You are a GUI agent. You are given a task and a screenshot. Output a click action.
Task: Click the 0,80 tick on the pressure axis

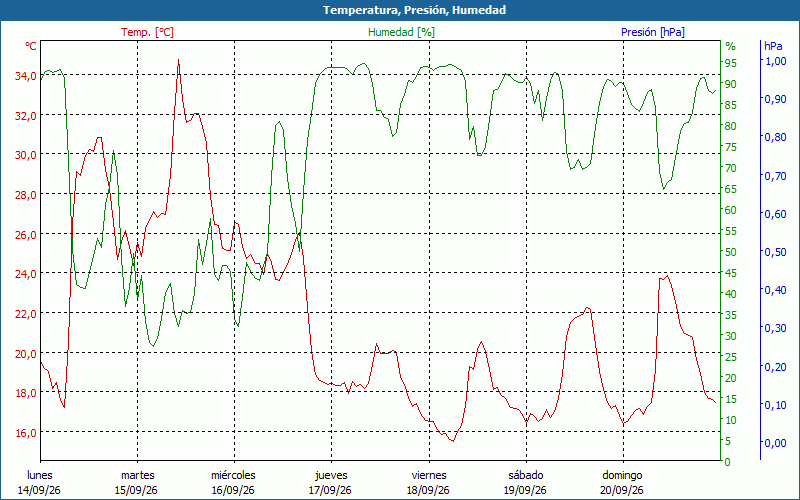pos(775,137)
